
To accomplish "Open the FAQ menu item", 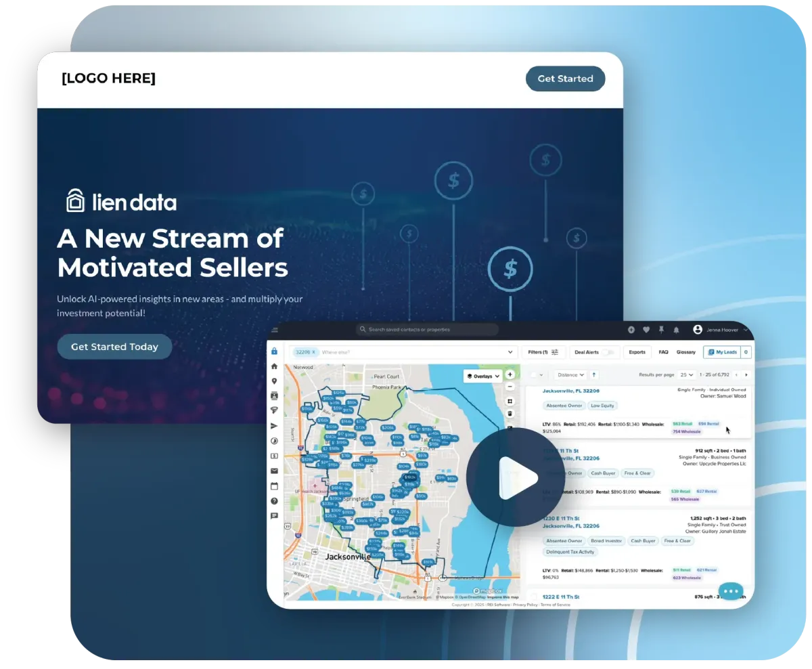I will pyautogui.click(x=664, y=352).
